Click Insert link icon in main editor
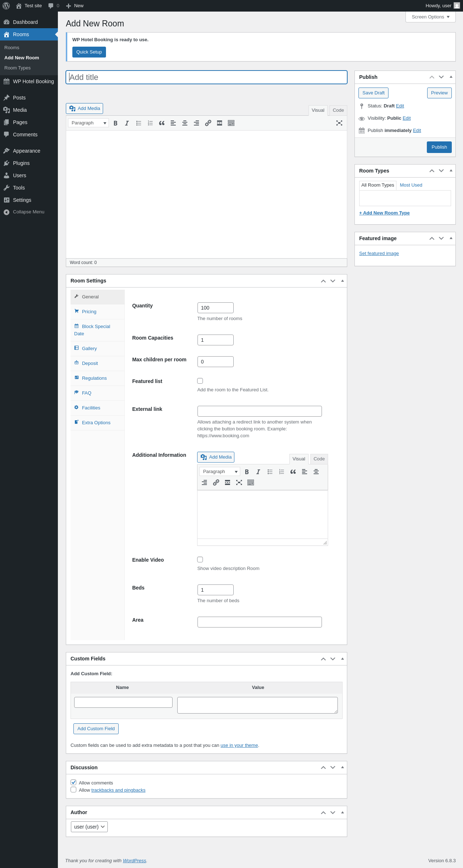The width and height of the screenshot is (463, 868). pos(208,123)
